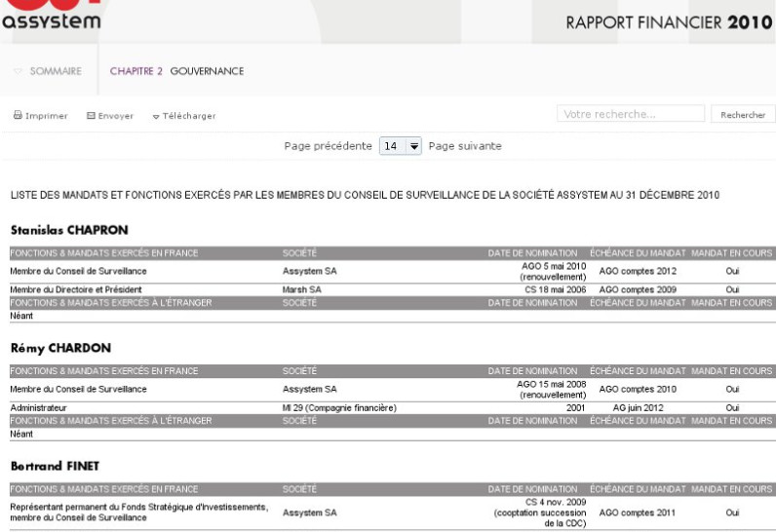Click the 'Marsh SA' cell
This screenshot has width=776, height=532.
tap(302, 289)
